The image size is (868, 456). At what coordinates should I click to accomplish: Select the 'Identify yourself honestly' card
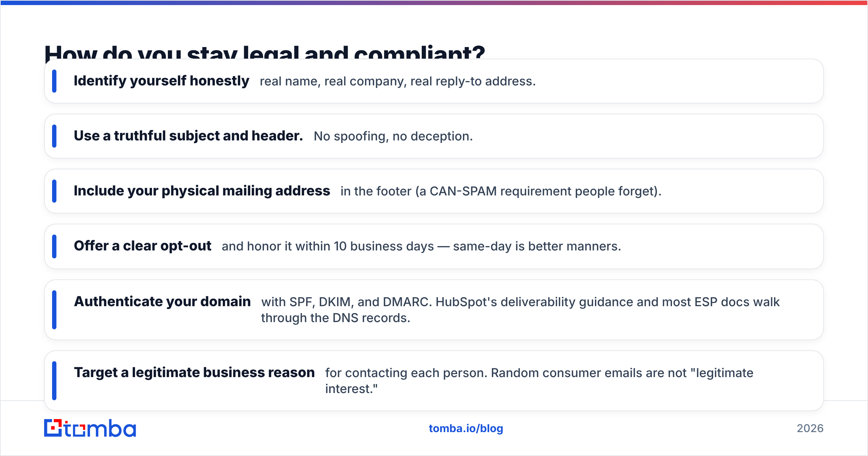pos(434,81)
